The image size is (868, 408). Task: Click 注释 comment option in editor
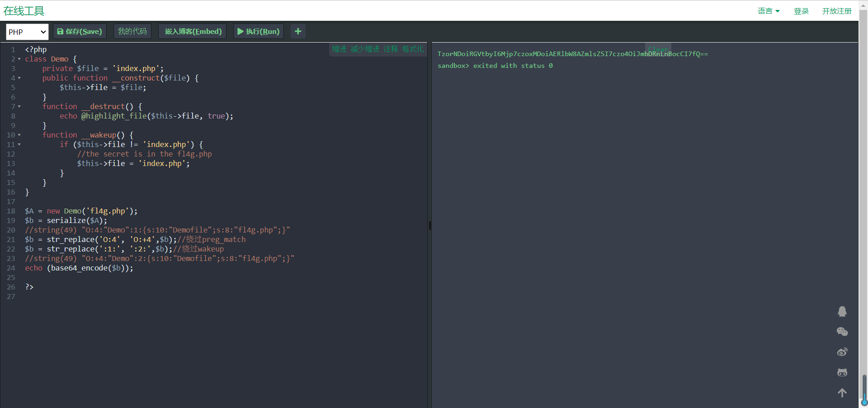(x=391, y=49)
